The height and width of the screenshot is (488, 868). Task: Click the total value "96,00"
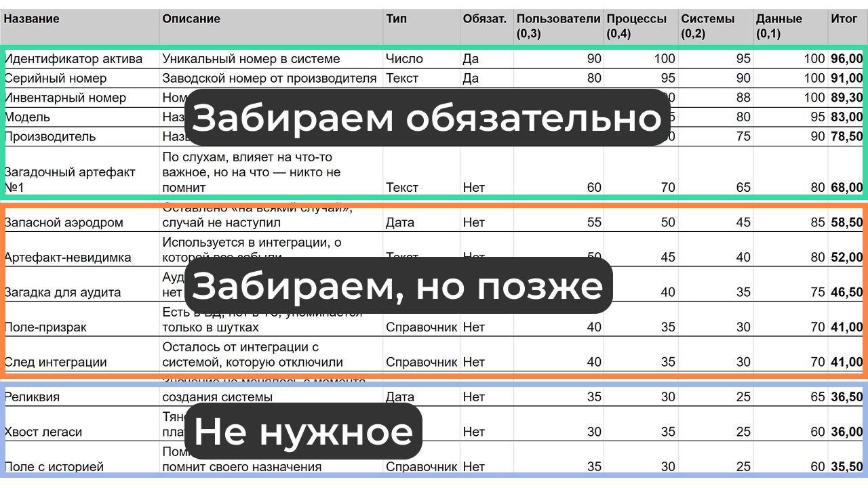pyautogui.click(x=847, y=59)
